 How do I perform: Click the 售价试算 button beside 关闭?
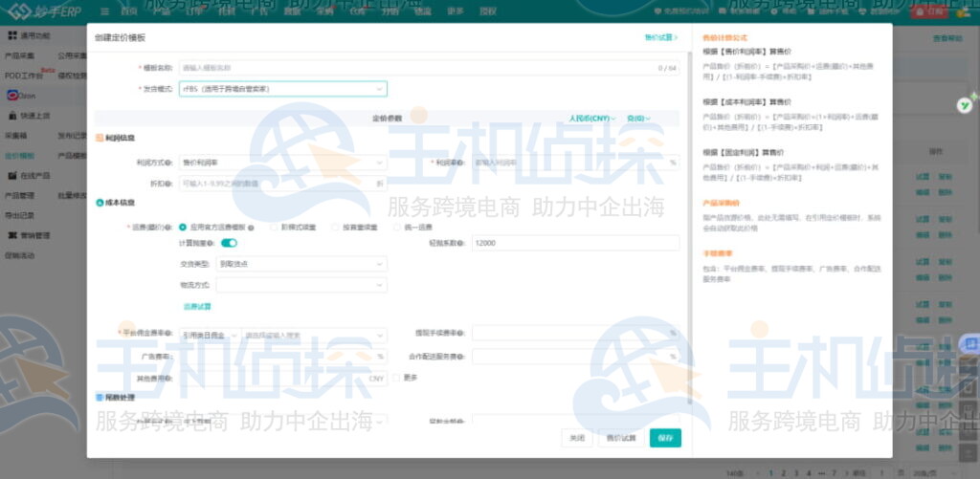[620, 438]
